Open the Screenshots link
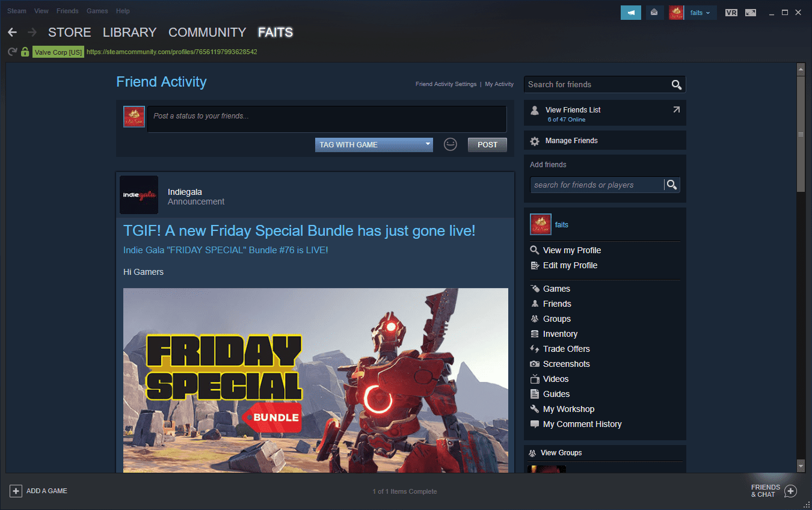 pyautogui.click(x=567, y=364)
